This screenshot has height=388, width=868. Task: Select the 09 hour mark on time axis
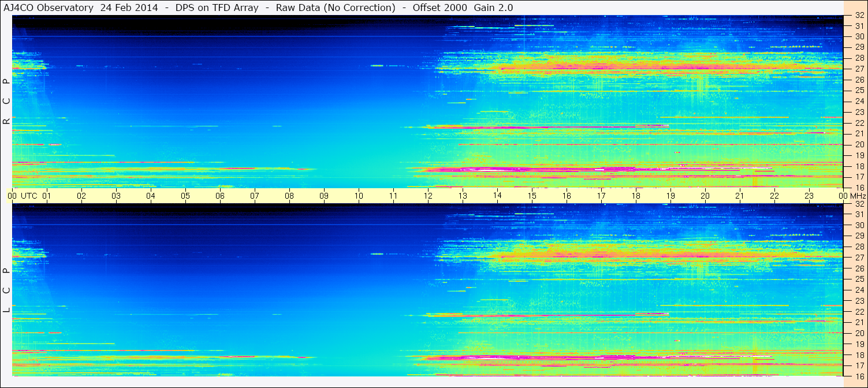[x=324, y=196]
